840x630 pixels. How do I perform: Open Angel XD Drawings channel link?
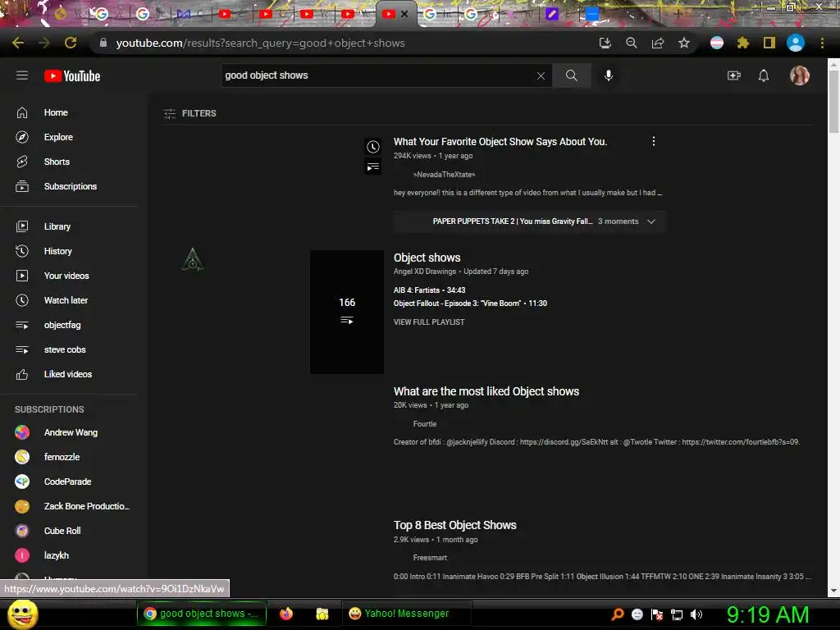point(425,272)
